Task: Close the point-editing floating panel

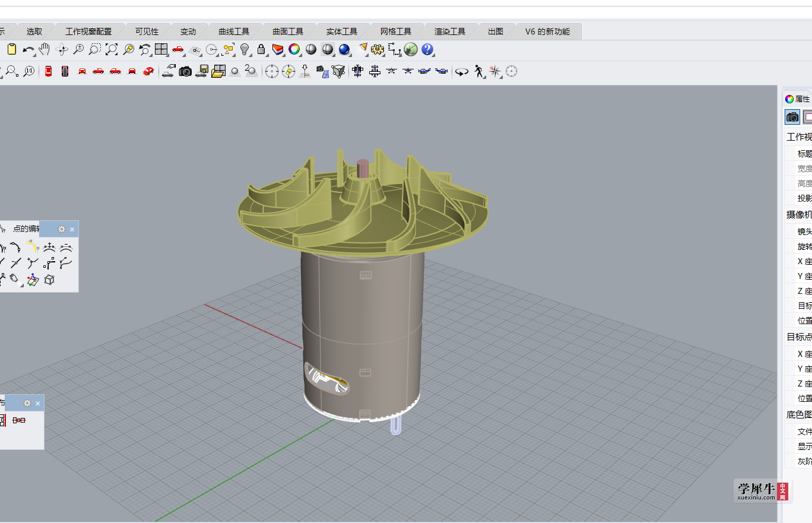Action: click(x=72, y=229)
